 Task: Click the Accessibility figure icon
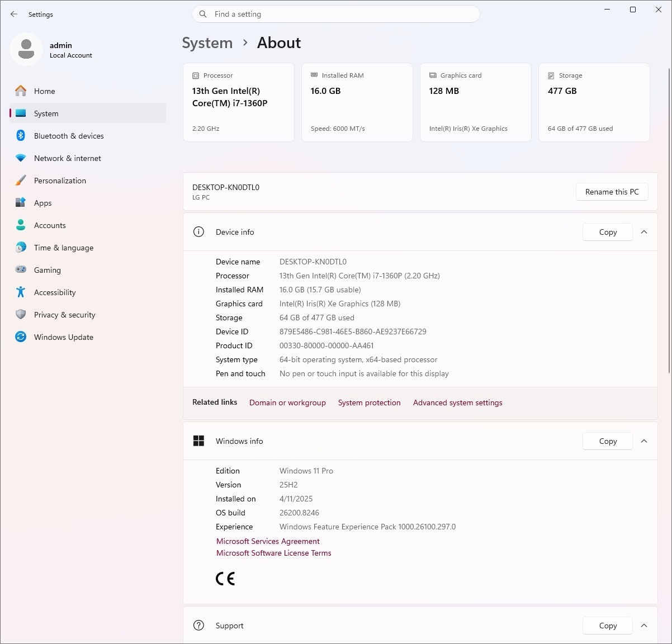pyautogui.click(x=21, y=292)
